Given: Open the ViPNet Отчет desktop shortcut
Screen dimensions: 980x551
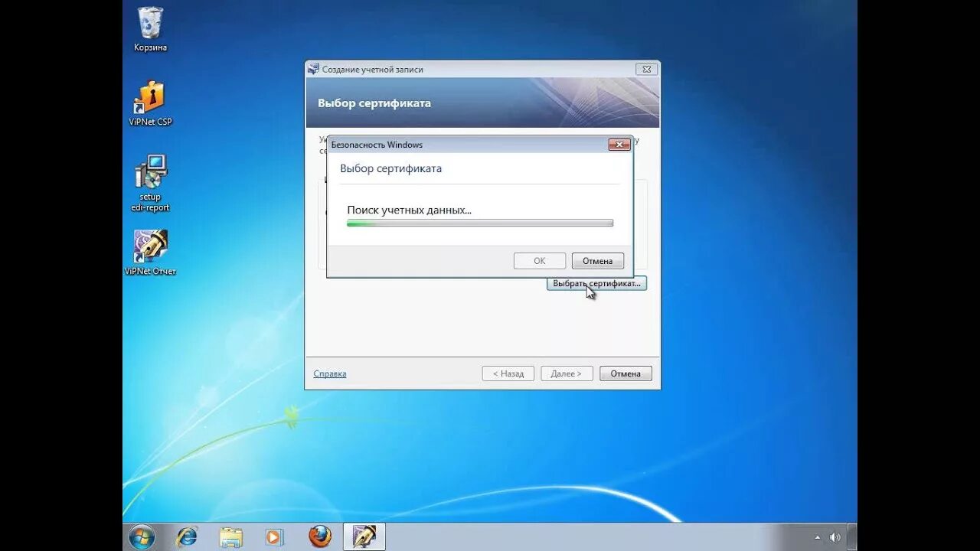Looking at the screenshot, I should point(150,253).
